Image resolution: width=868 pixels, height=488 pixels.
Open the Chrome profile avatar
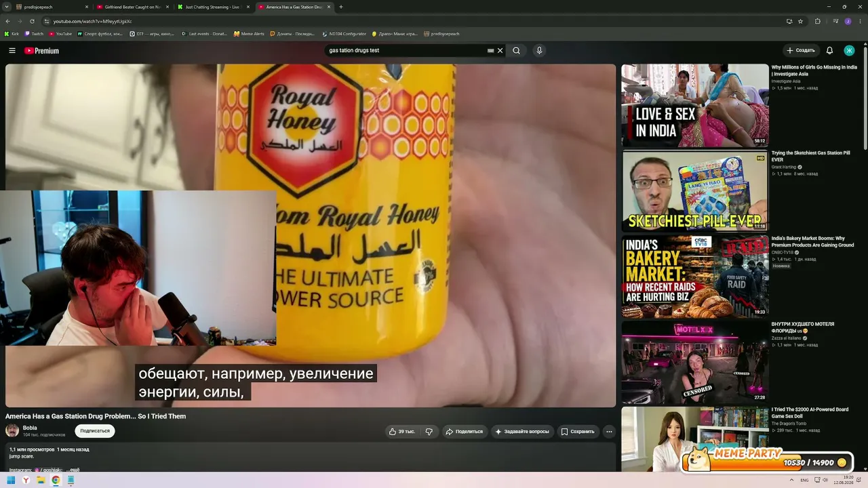848,21
